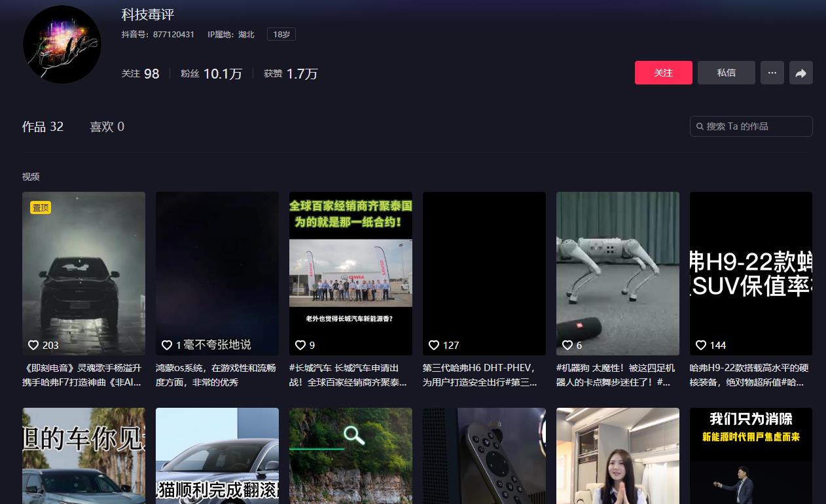Open the robot dog video thumbnail
826x504 pixels.
(x=618, y=274)
